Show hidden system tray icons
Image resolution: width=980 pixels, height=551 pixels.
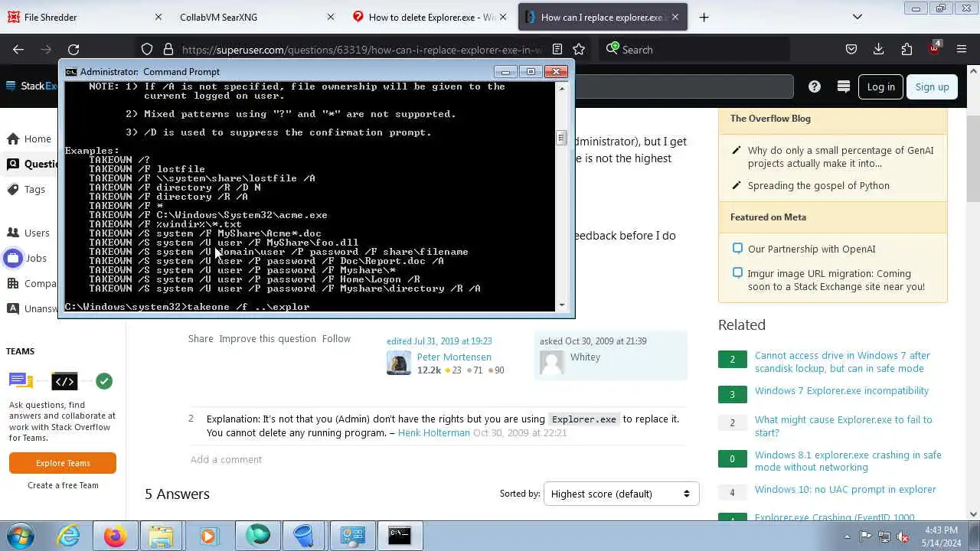(847, 536)
